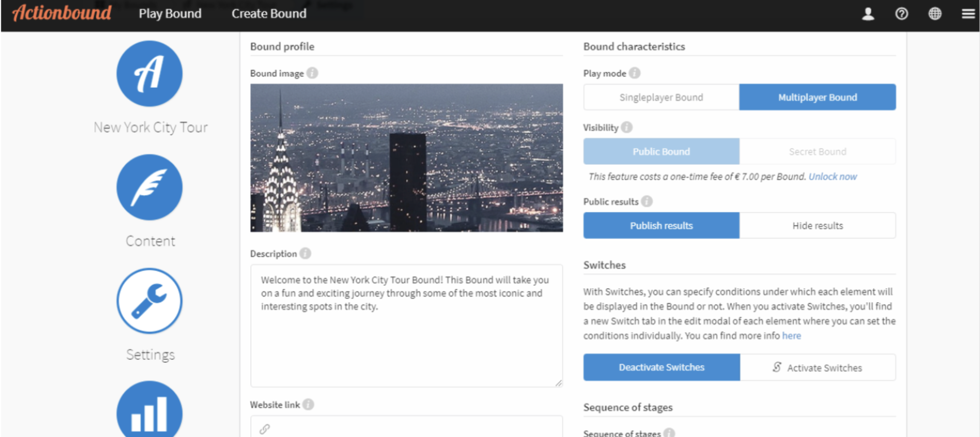Open the Settings wrench icon

pyautogui.click(x=150, y=301)
